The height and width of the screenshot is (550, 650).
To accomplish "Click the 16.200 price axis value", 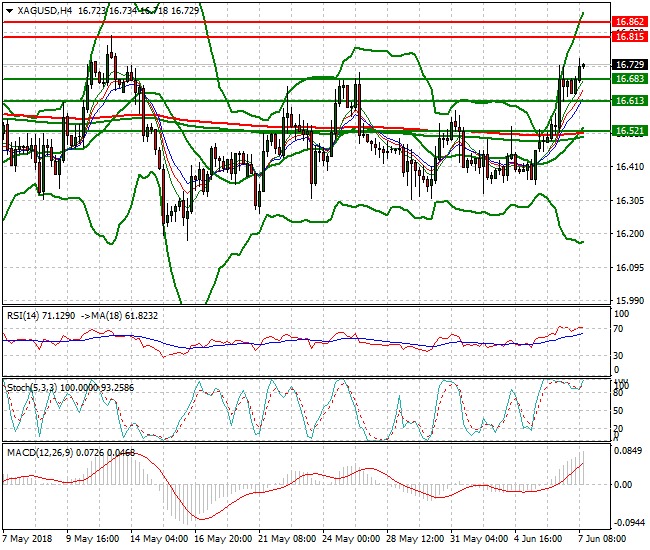I will [x=629, y=234].
